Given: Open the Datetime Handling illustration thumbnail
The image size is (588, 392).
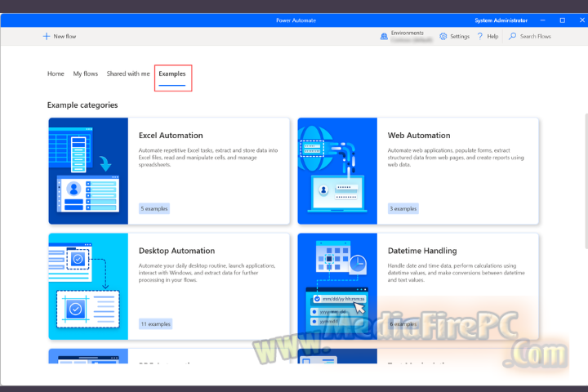Looking at the screenshot, I should coord(337,287).
